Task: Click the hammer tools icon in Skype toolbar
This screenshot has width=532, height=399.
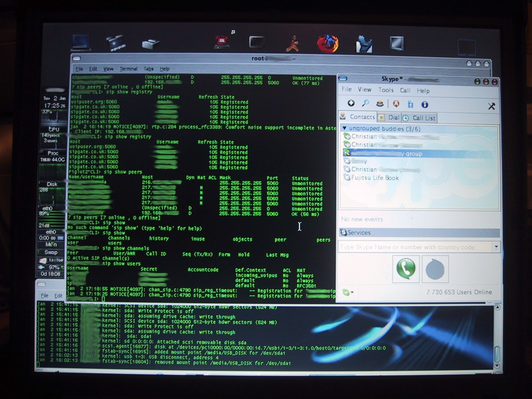Action: point(491,106)
